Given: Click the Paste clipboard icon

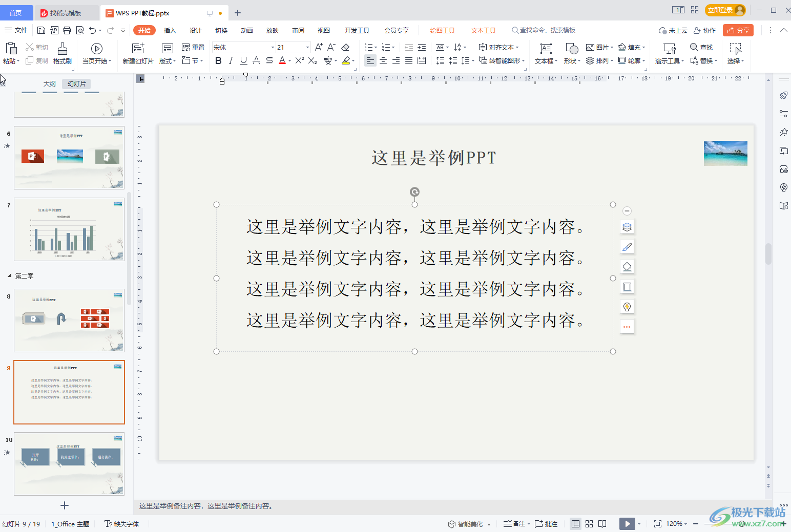Looking at the screenshot, I should click(11, 49).
